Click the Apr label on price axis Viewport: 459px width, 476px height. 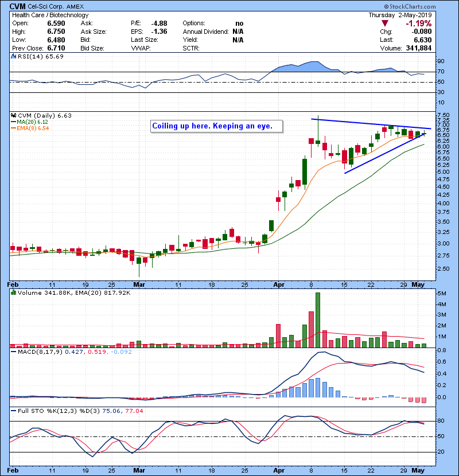[279, 284]
